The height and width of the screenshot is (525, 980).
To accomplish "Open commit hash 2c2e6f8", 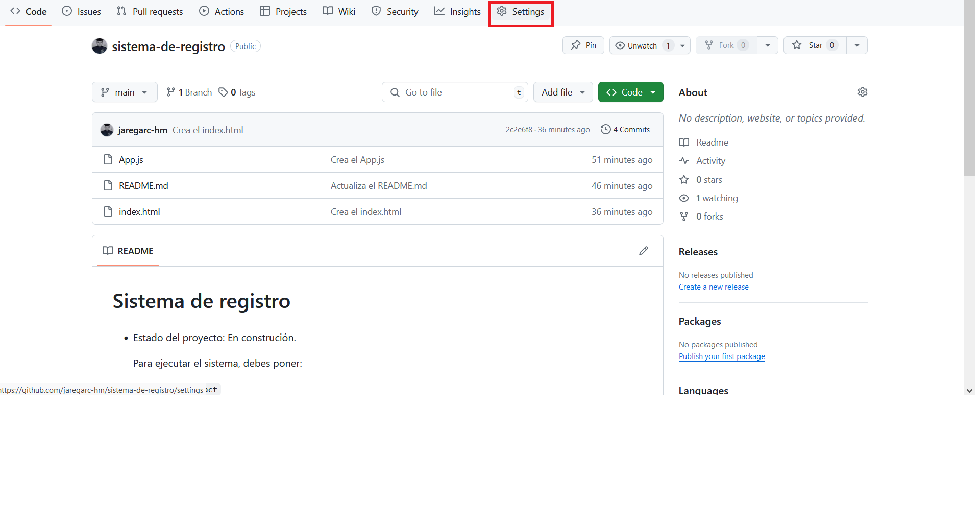I will (519, 130).
